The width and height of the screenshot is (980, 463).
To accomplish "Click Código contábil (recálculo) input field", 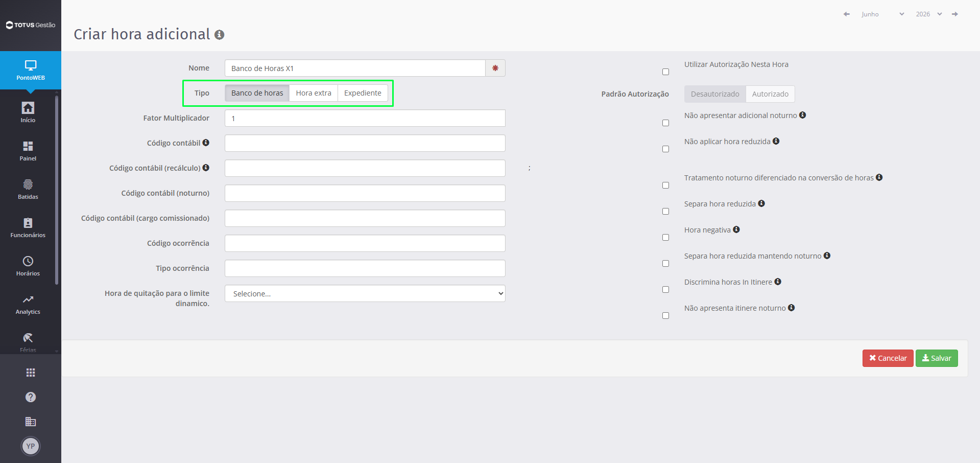I will [365, 168].
